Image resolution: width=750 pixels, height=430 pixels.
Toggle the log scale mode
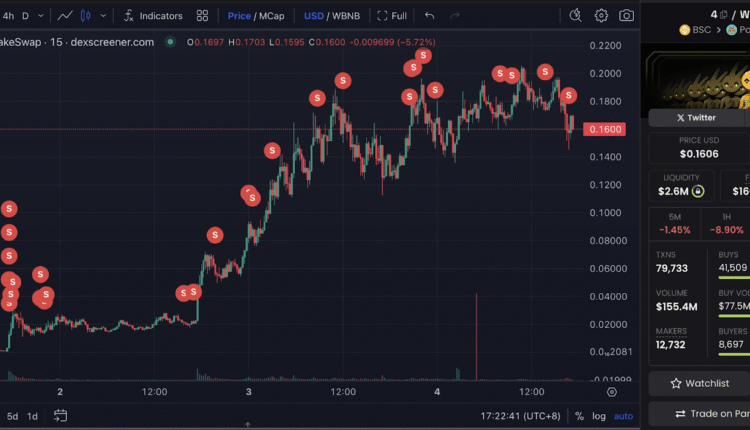click(x=599, y=416)
